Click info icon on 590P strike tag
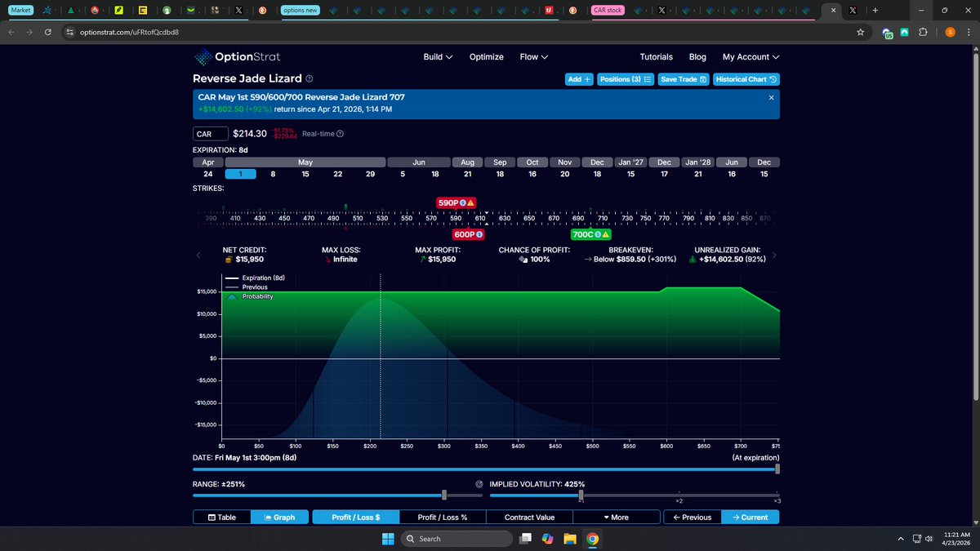Viewport: 980px width, 551px height. click(463, 202)
